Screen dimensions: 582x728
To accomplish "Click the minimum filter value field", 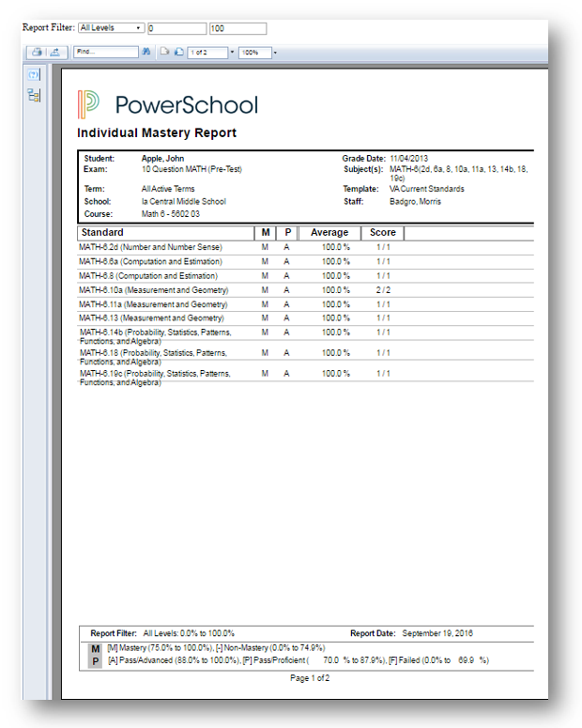I will (x=176, y=29).
